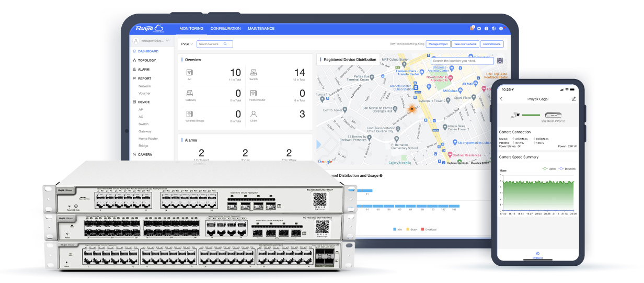Click the Manage Project button
Viewport: 644px width, 283px height.
[x=438, y=44]
